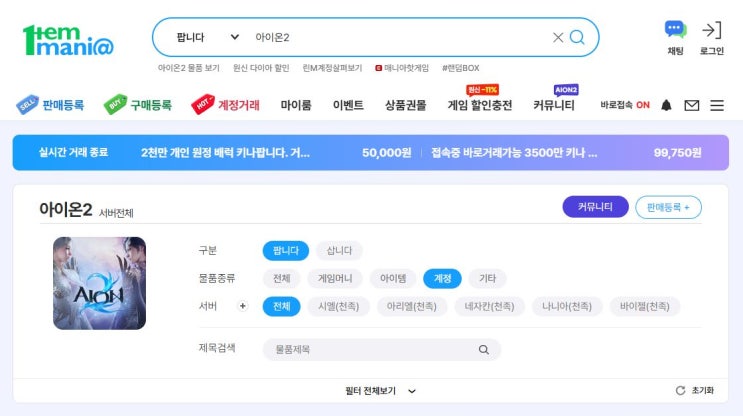
Task: Open the notification bell icon
Action: click(x=666, y=105)
